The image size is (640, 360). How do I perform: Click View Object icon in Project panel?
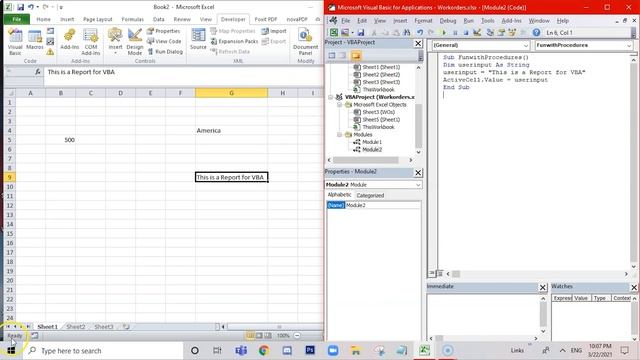point(343,56)
